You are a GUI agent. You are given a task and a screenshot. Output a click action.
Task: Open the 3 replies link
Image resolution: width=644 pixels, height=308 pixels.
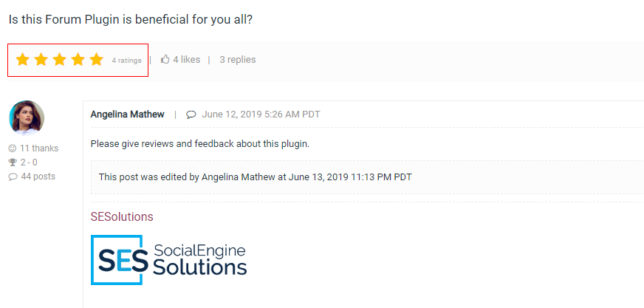coord(238,60)
